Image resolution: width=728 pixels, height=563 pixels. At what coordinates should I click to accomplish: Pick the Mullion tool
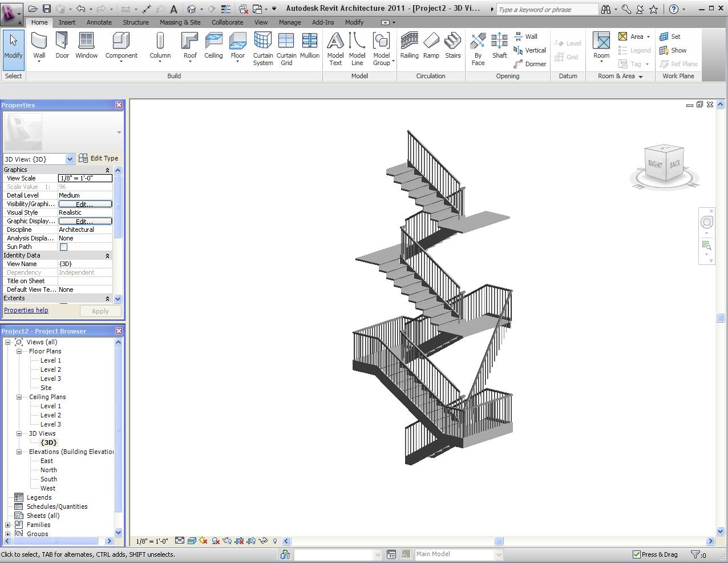[x=310, y=46]
